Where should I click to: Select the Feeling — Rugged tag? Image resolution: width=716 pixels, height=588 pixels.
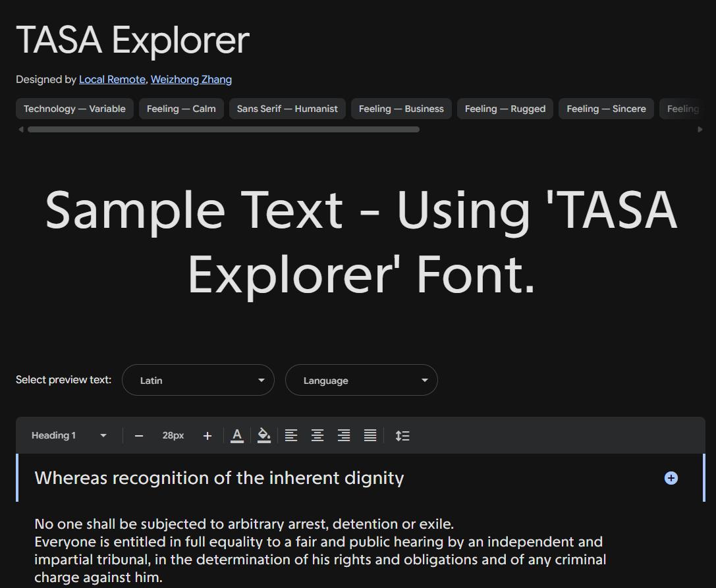505,109
